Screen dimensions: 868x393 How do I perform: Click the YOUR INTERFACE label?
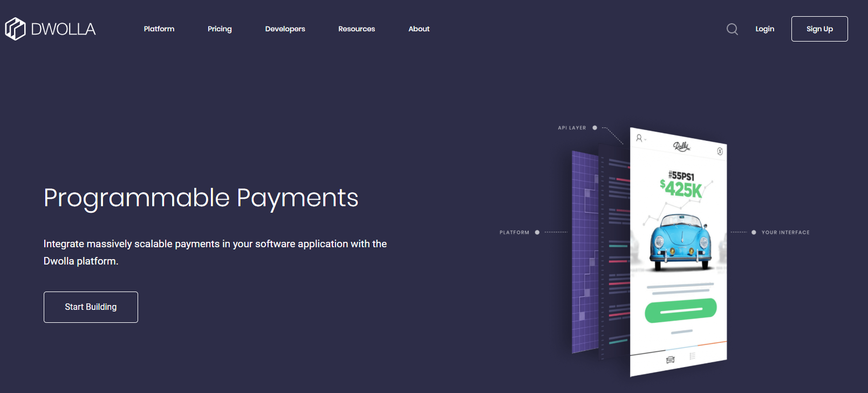click(785, 233)
